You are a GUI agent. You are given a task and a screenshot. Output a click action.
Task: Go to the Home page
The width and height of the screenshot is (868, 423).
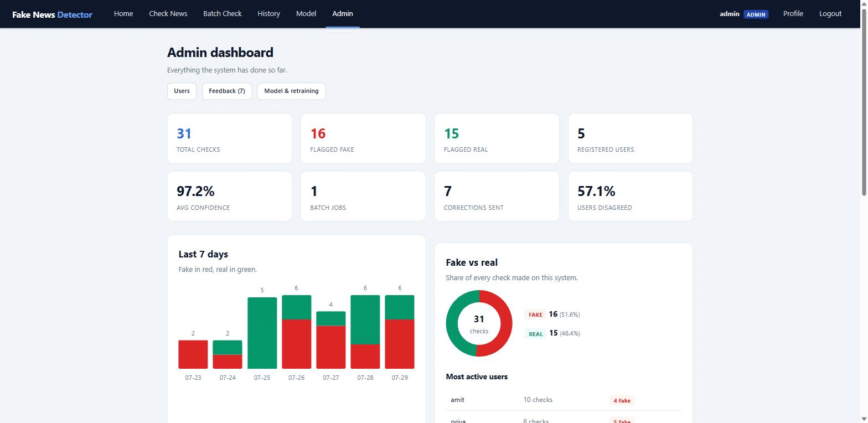[123, 14]
